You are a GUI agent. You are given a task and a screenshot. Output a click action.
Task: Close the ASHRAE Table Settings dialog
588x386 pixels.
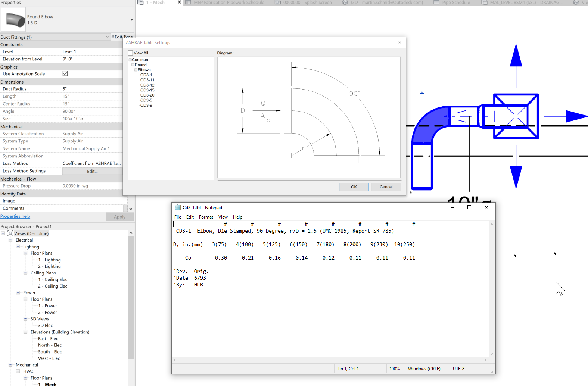tap(400, 43)
